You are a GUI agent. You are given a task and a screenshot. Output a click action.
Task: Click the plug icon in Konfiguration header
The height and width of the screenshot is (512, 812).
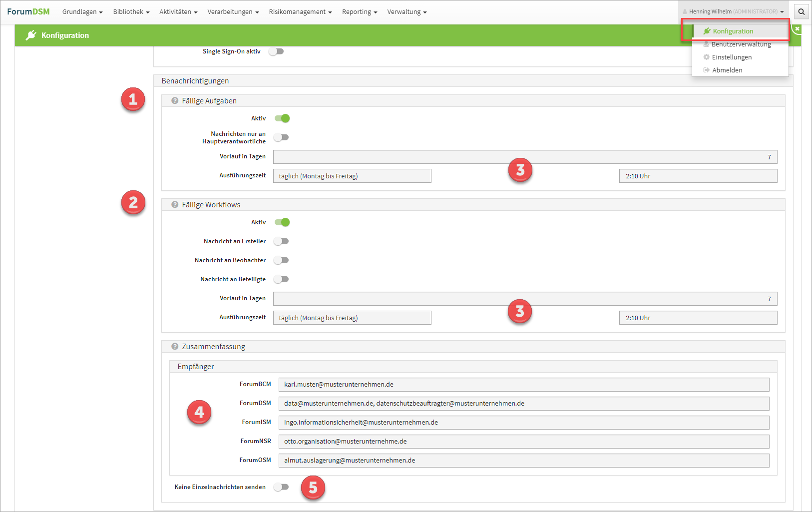[x=31, y=35]
